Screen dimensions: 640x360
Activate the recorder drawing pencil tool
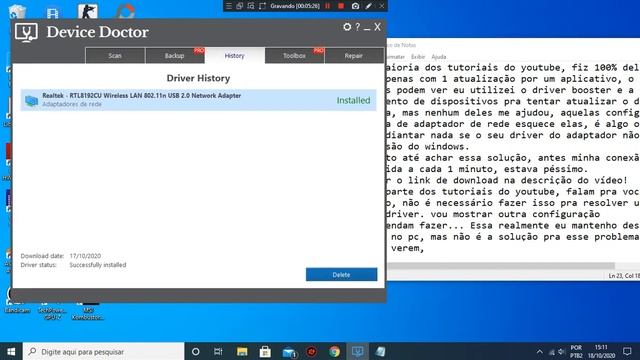(x=369, y=6)
